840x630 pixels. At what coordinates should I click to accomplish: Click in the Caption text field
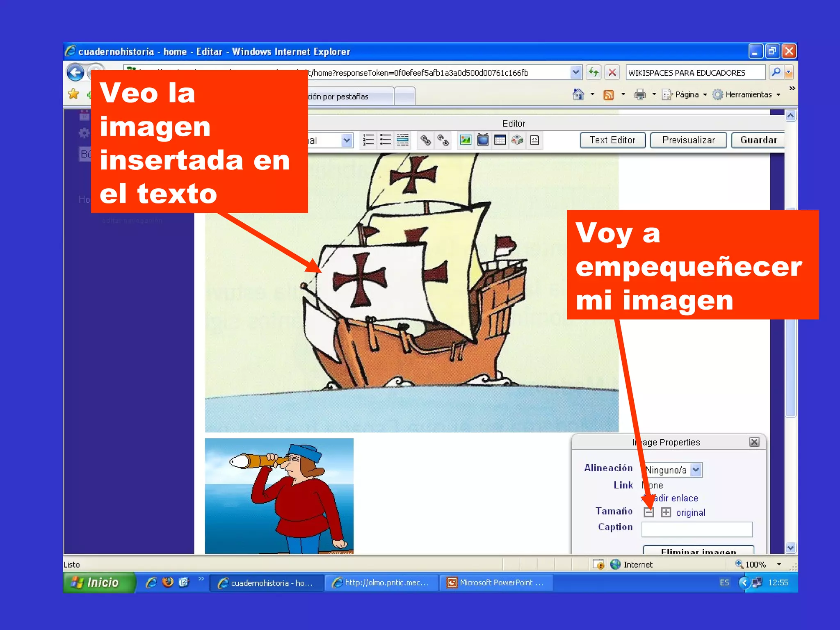697,529
